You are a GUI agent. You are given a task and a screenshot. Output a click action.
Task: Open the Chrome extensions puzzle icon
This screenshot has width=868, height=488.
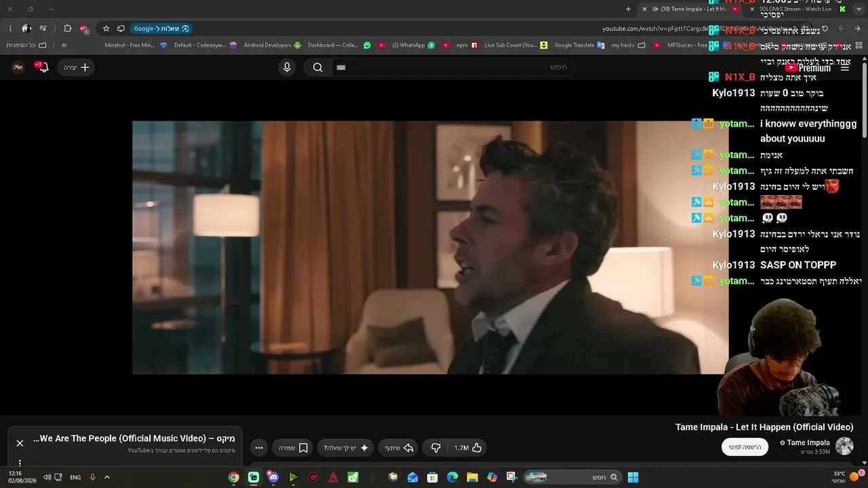(x=67, y=28)
